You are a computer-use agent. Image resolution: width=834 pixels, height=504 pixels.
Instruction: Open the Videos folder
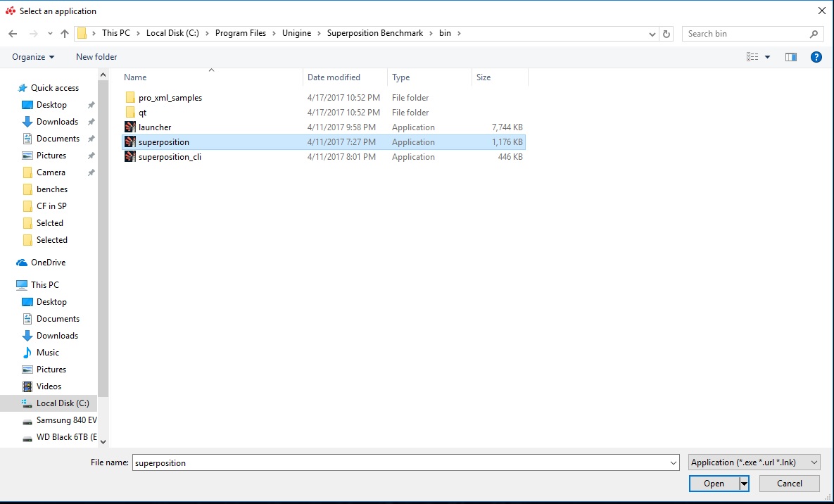(x=49, y=386)
